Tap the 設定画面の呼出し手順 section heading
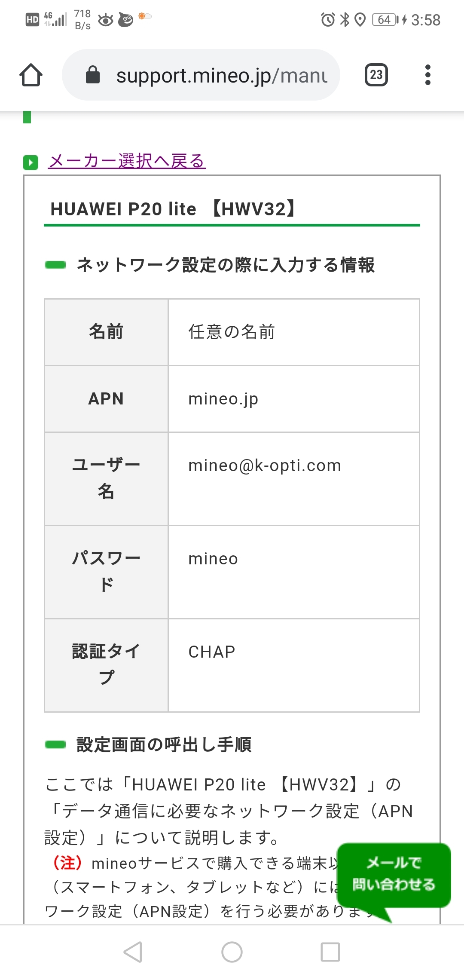The width and height of the screenshot is (464, 980). tap(164, 744)
